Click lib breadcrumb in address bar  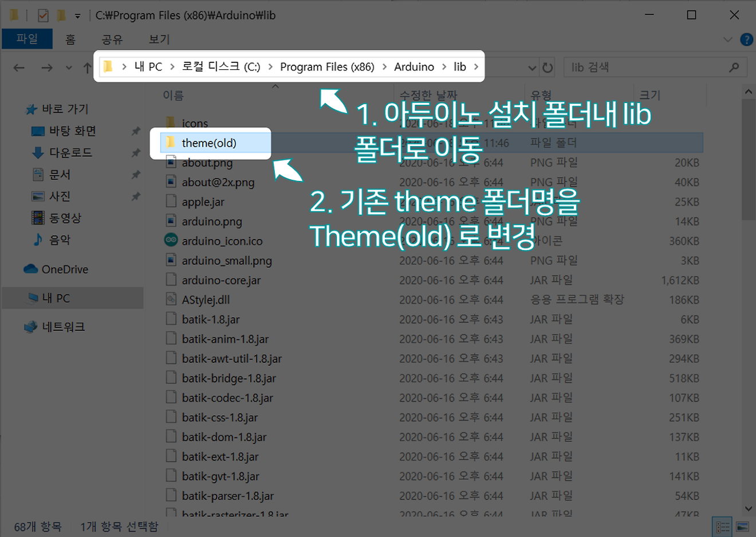(x=460, y=66)
